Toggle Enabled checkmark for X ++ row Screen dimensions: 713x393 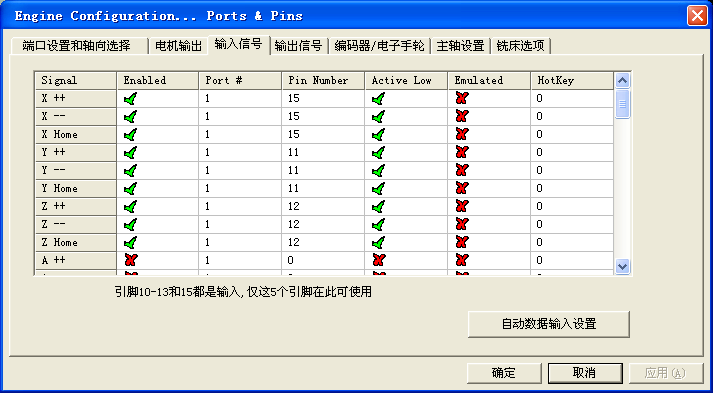(130, 98)
